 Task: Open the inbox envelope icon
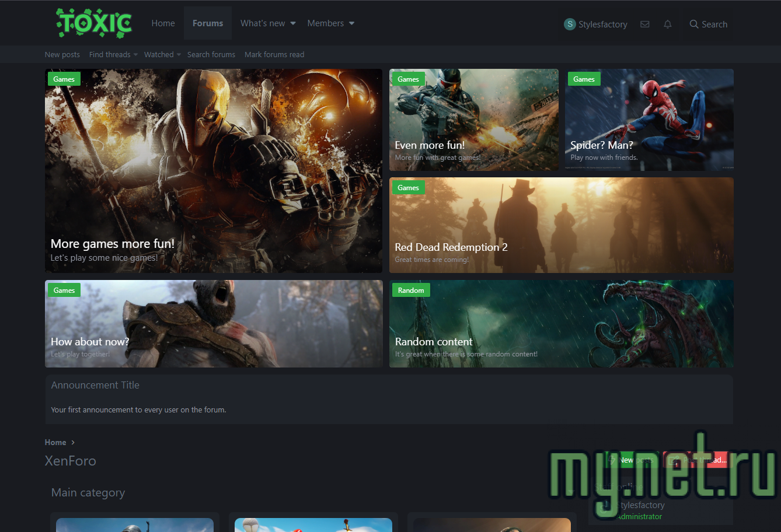645,24
